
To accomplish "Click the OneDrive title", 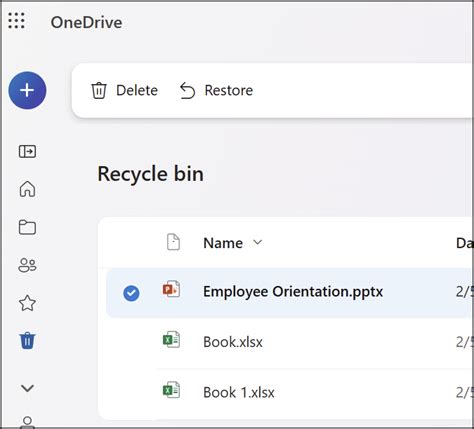I will (86, 23).
